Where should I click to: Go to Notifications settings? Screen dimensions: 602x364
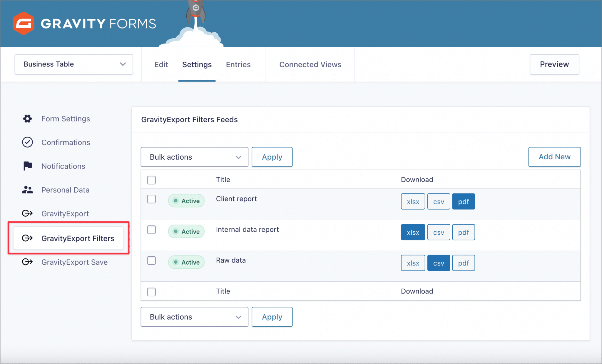[x=63, y=166]
